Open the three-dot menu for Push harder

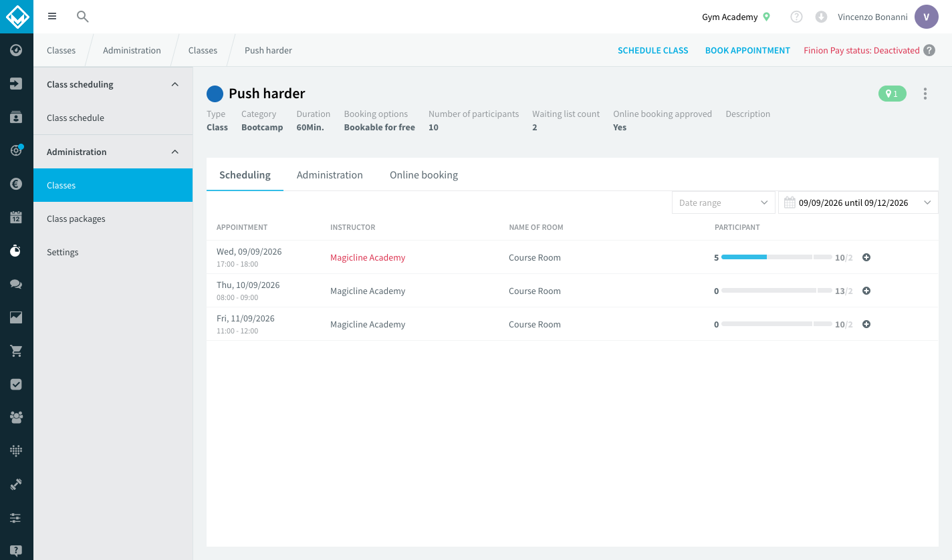pos(925,94)
